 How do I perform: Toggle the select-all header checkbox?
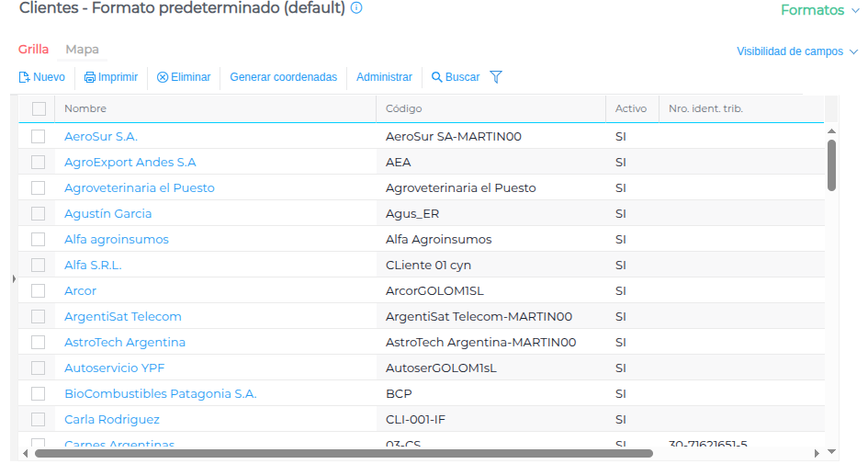pyautogui.click(x=39, y=108)
